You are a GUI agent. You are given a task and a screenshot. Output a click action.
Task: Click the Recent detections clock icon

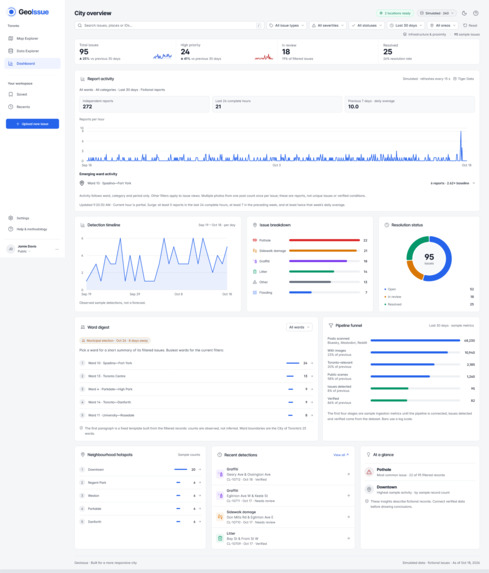coord(220,455)
